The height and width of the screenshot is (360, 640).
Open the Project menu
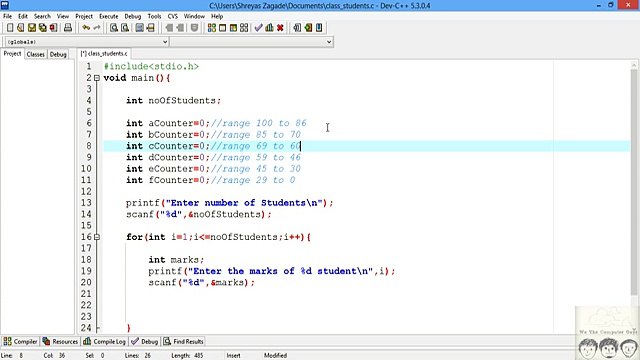click(84, 16)
